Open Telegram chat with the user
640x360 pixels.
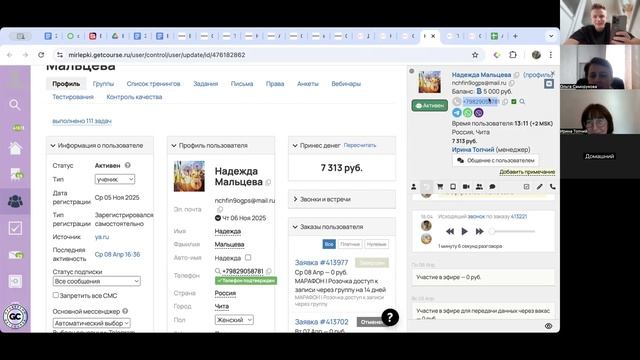[x=457, y=112]
